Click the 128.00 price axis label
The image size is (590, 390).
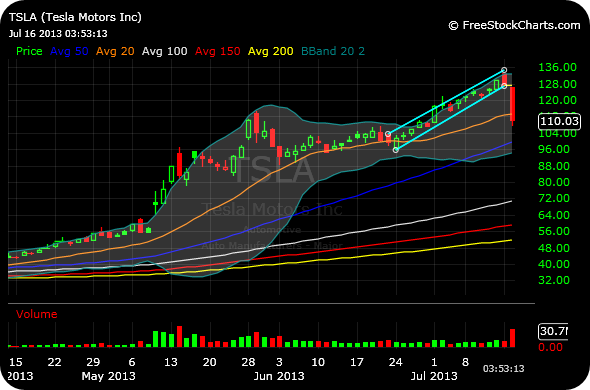558,84
